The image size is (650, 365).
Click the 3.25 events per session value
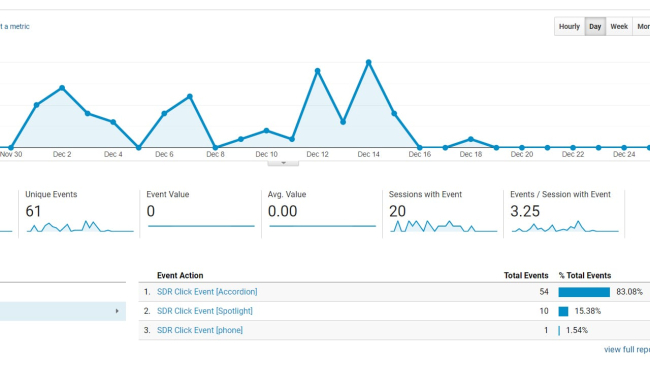point(525,211)
